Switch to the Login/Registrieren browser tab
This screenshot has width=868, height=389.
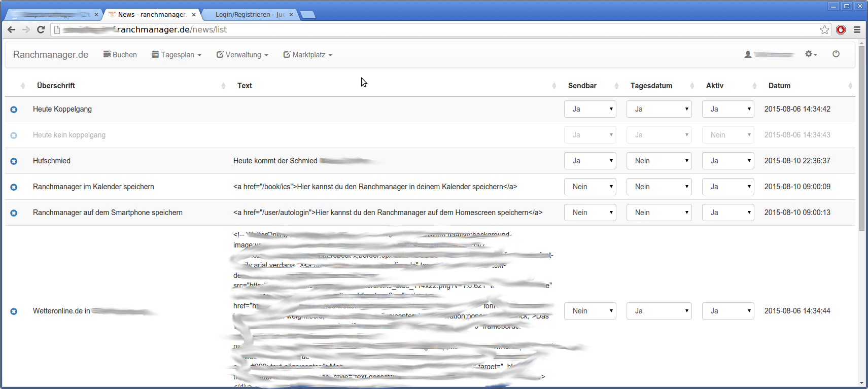(x=249, y=15)
